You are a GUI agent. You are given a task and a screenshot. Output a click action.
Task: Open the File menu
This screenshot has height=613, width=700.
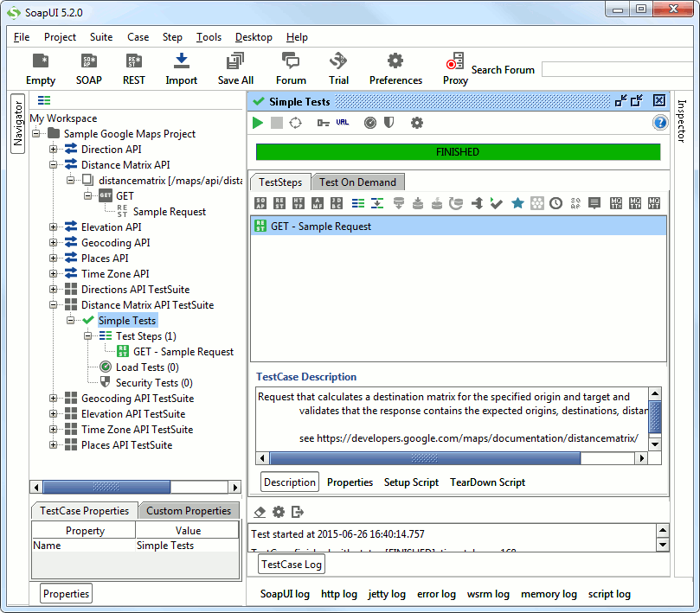(x=22, y=37)
